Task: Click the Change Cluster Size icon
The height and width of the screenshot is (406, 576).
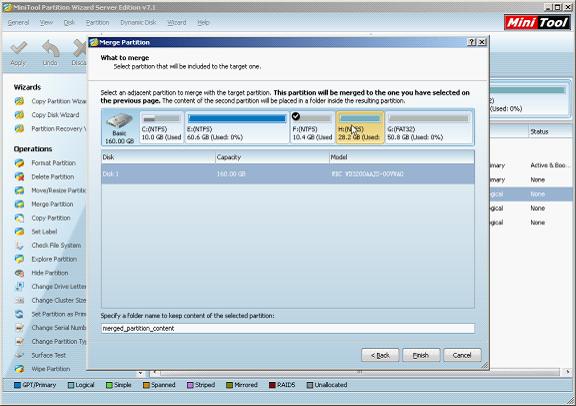Action: click(19, 300)
